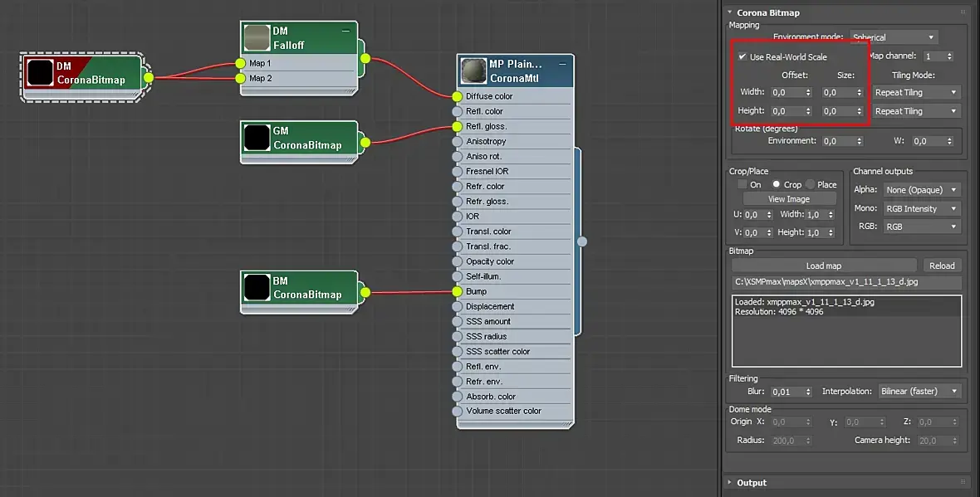
Task: Open Width Tiling Mode Repeat Tiling dropdown
Action: [x=916, y=92]
